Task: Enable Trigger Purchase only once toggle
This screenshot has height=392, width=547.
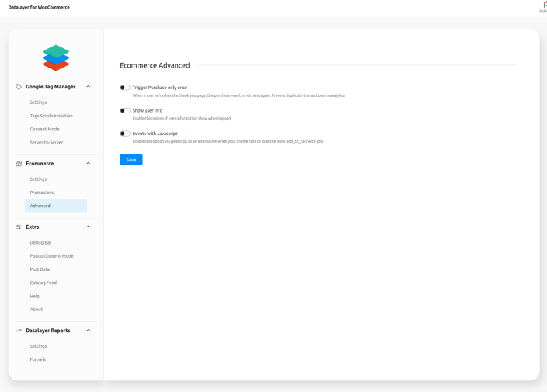Action: tap(125, 88)
